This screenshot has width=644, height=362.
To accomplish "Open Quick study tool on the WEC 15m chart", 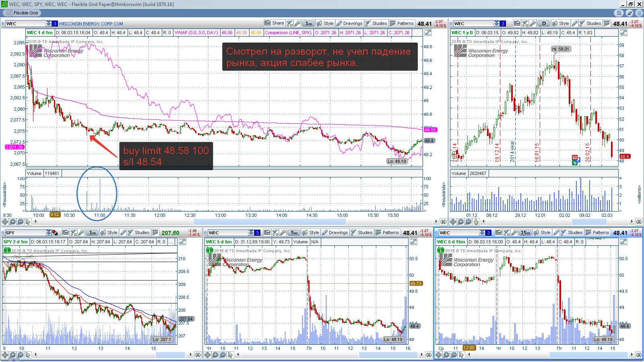I will [x=506, y=232].
